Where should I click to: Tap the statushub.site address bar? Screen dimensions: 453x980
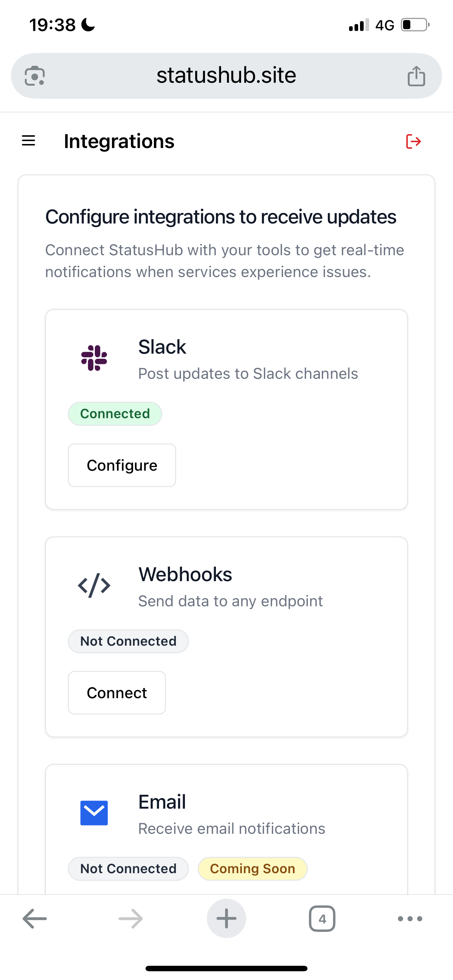click(226, 76)
